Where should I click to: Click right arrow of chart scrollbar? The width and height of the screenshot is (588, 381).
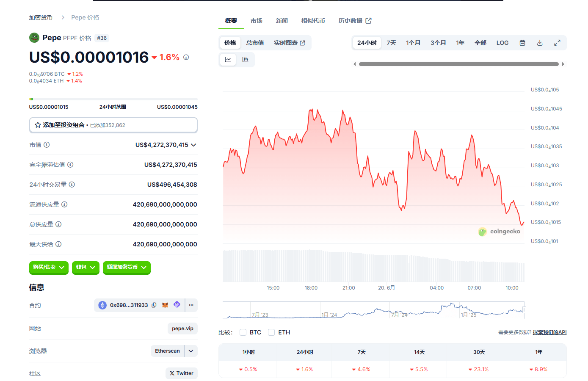click(x=563, y=64)
